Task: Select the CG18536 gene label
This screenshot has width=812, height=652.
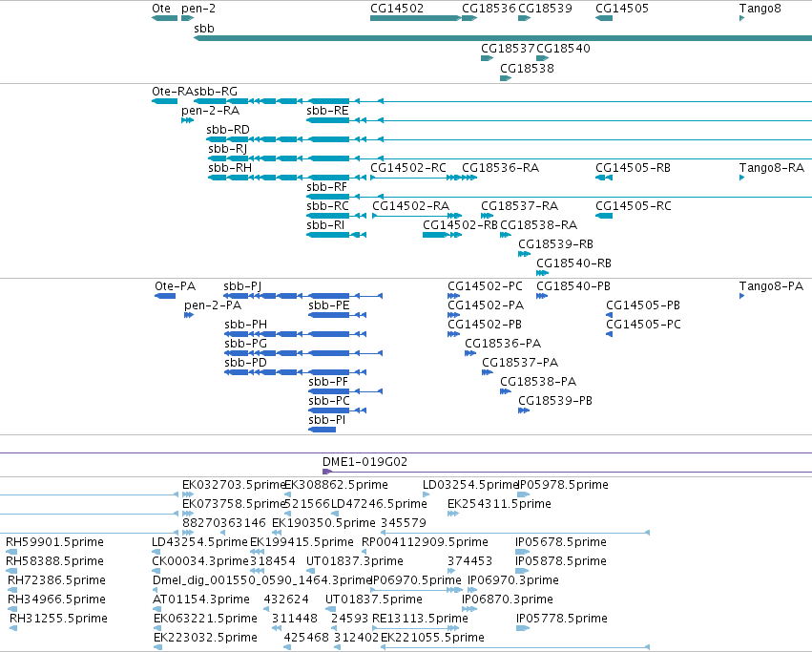Action: pyautogui.click(x=489, y=9)
